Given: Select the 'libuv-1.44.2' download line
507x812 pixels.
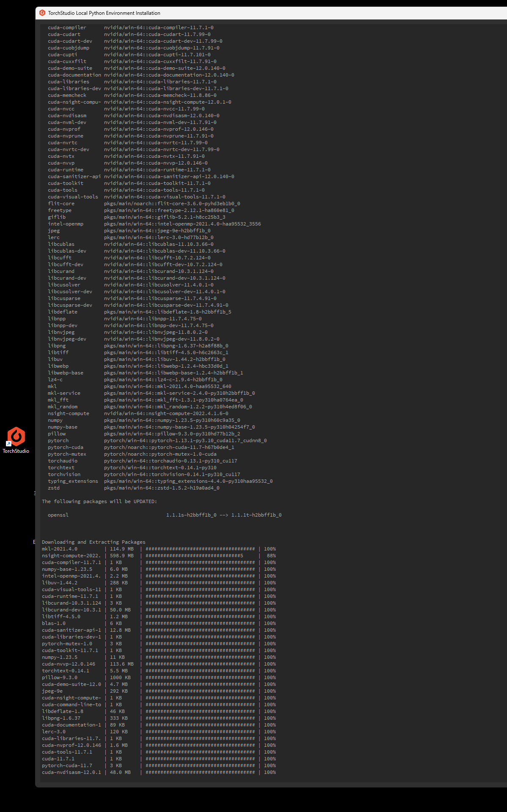Looking at the screenshot, I should (159, 583).
